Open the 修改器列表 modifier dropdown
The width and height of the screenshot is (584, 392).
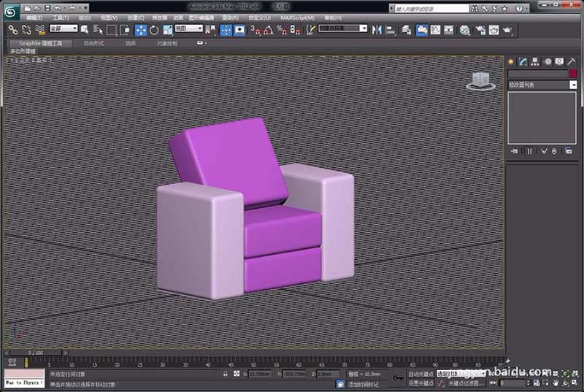click(x=542, y=85)
